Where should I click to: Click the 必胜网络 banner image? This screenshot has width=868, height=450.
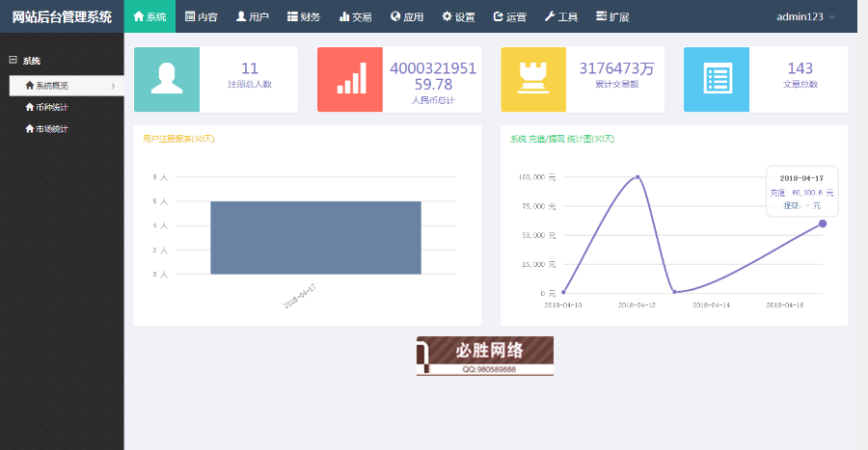coord(485,356)
